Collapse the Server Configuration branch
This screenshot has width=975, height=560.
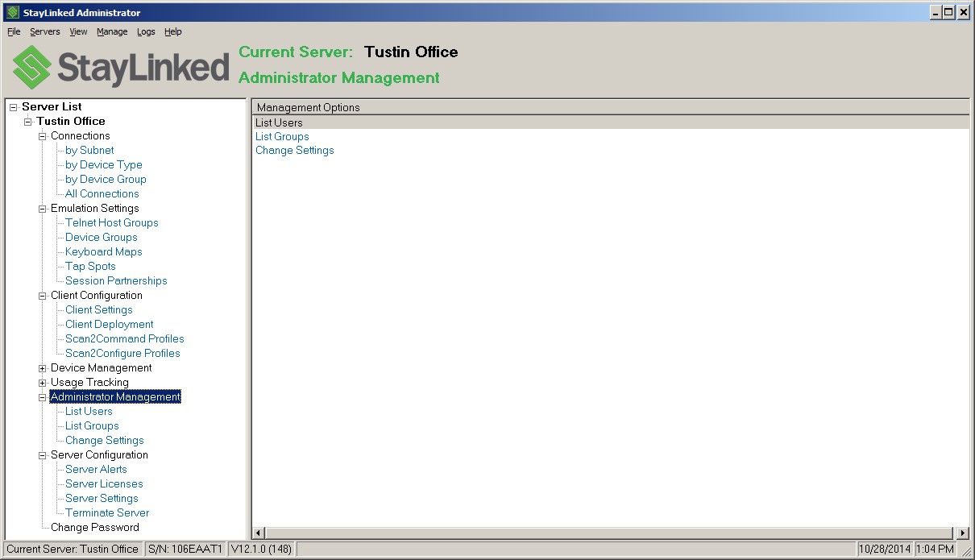(41, 454)
